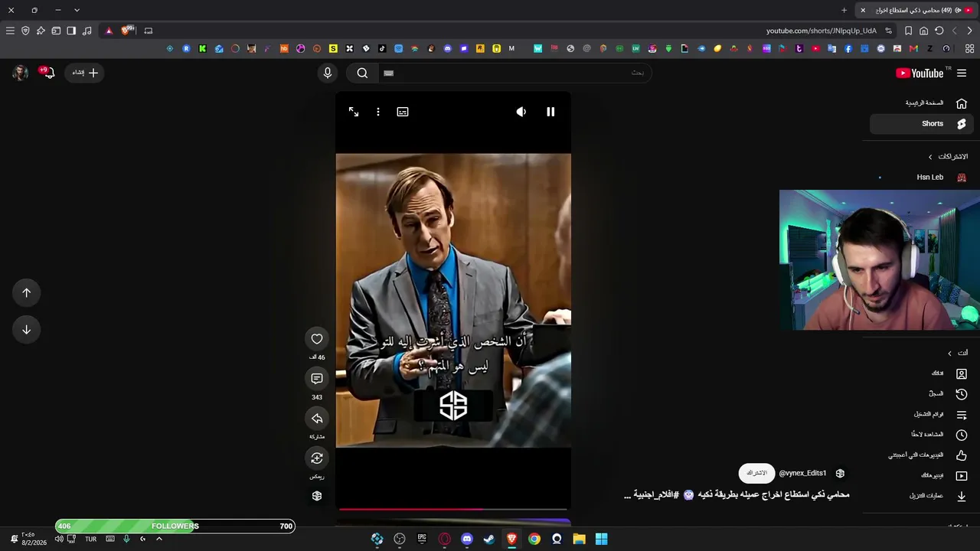The width and height of the screenshot is (980, 551).
Task: Go to the previous Short with up arrow
Action: [x=26, y=292]
